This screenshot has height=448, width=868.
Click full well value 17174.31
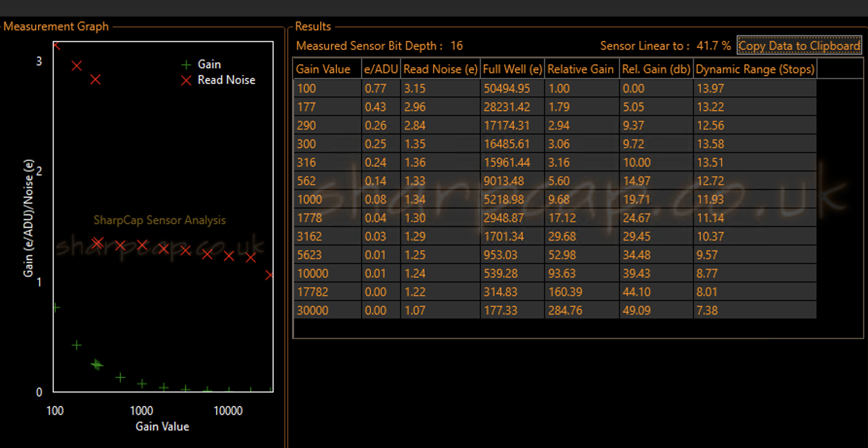tap(512, 125)
